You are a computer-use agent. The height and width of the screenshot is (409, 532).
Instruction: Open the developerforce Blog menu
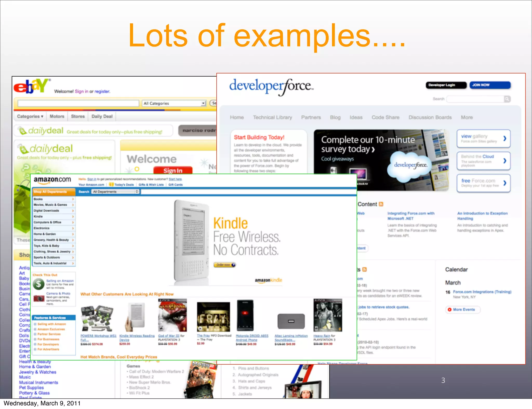[335, 117]
